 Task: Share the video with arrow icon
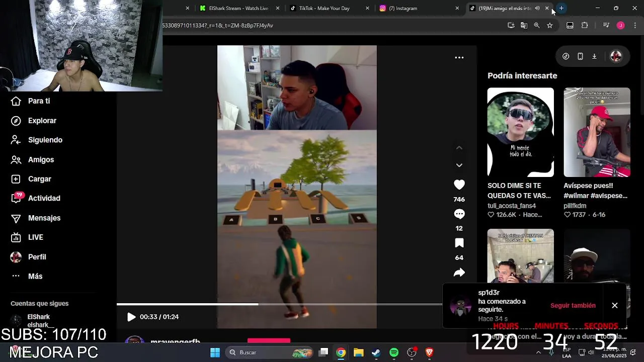[x=459, y=273]
